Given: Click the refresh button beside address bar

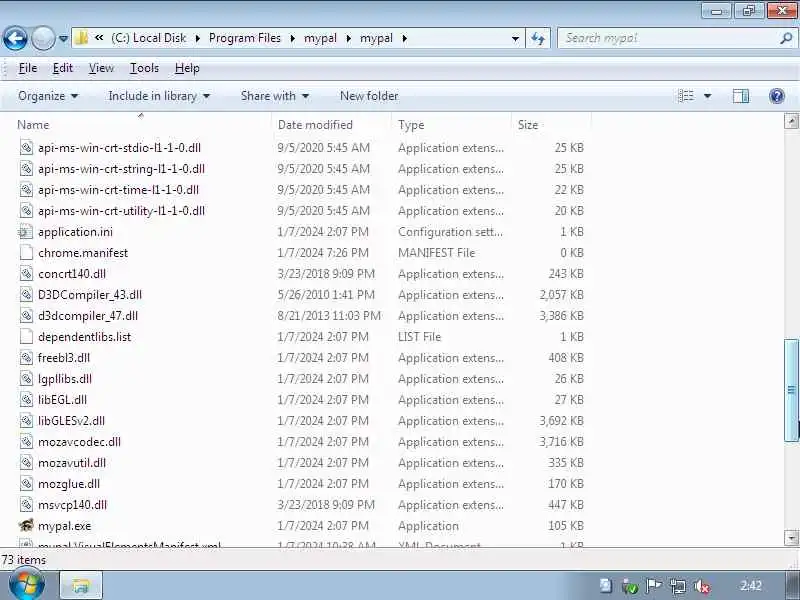Looking at the screenshot, I should (538, 38).
